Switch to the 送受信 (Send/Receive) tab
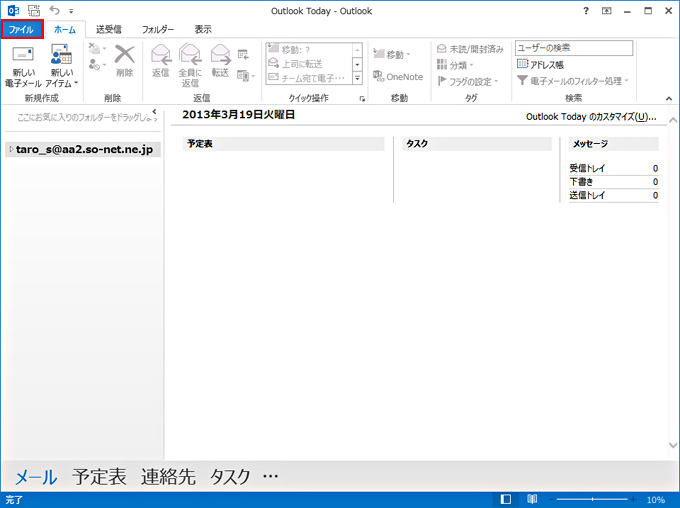This screenshot has height=508, width=680. tap(108, 30)
